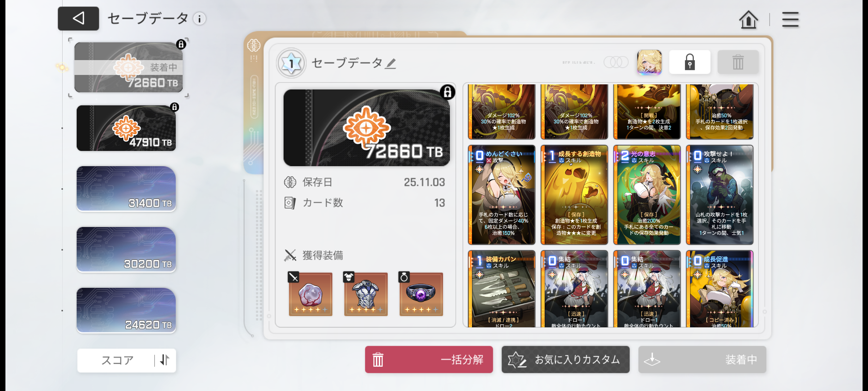Select the 31400 TB save slot

click(x=126, y=189)
